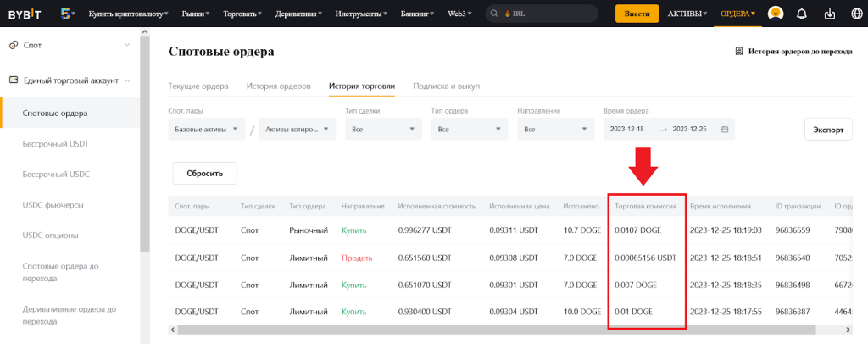The width and height of the screenshot is (868, 344).
Task: Click the table's horizontal scrollbar
Action: pyautogui.click(x=492, y=330)
